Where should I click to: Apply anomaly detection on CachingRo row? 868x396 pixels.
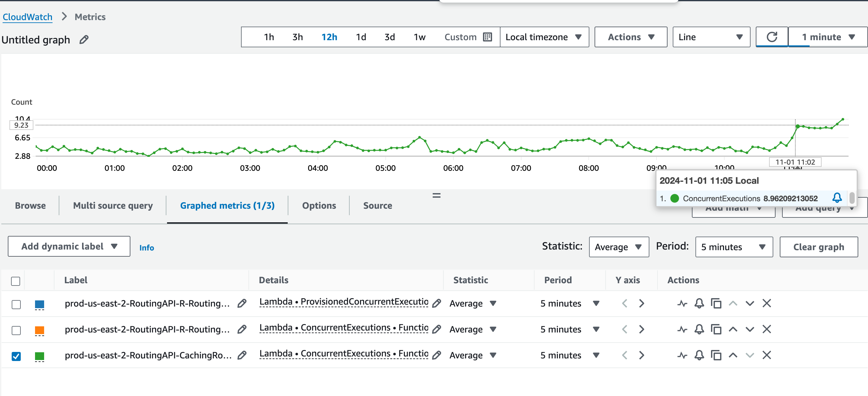point(682,355)
